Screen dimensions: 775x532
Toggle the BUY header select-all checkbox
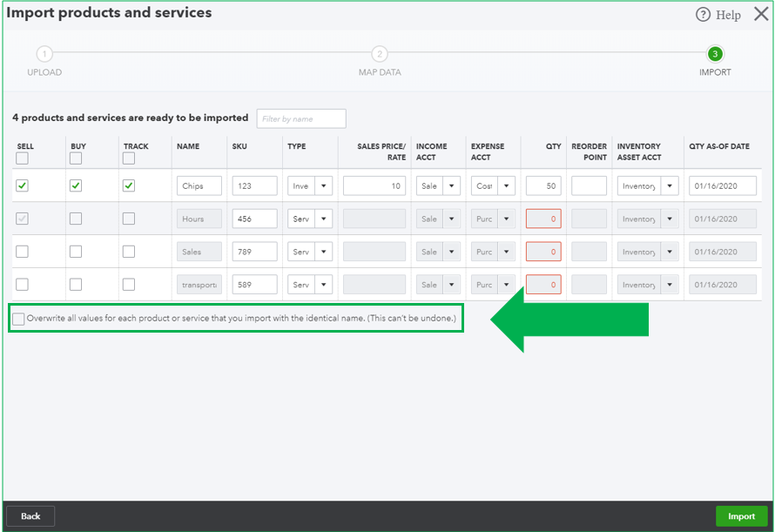(76, 158)
